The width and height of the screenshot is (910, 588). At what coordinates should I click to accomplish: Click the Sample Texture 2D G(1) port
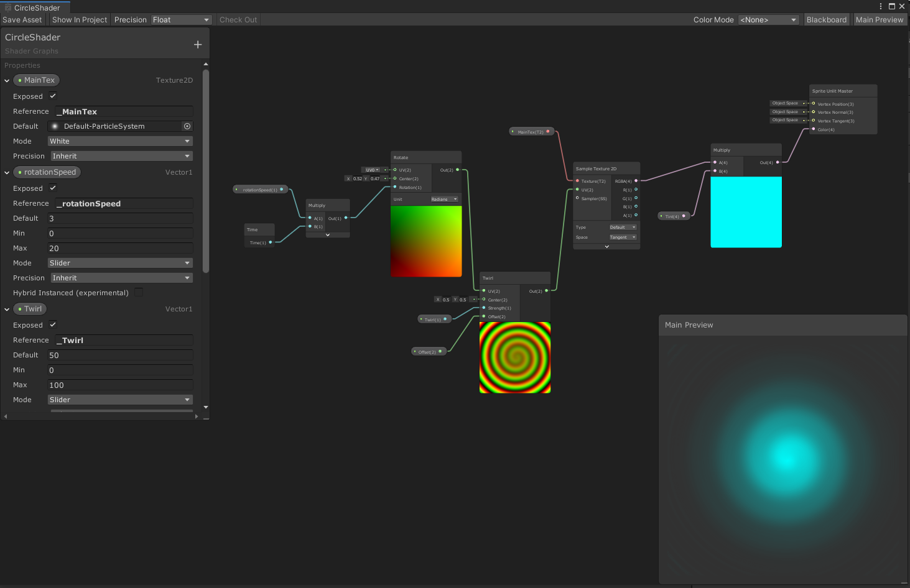click(x=636, y=198)
